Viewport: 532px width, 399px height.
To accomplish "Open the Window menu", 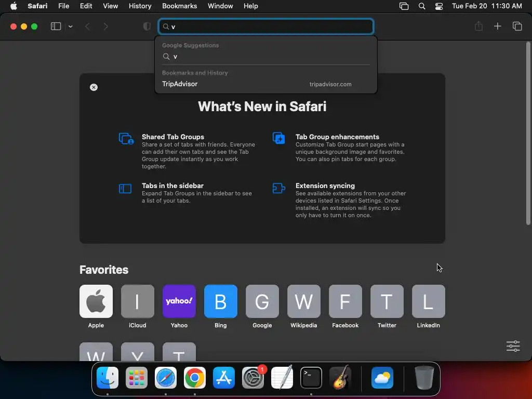I will 220,6.
